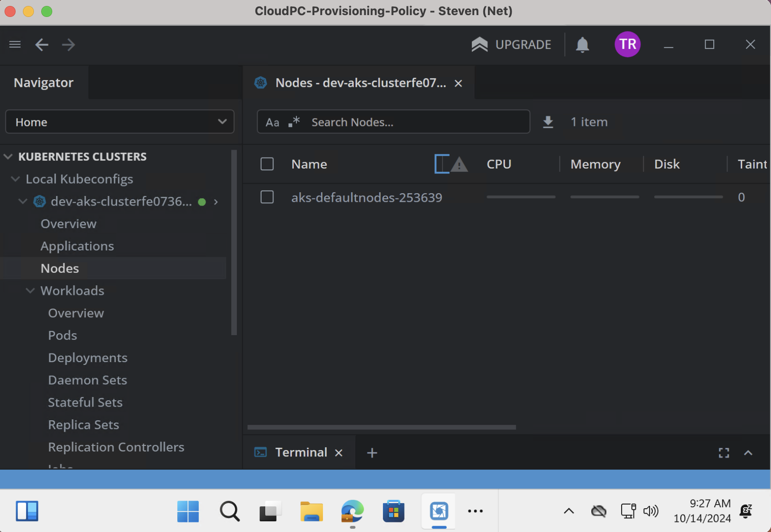Viewport: 771px width, 532px height.
Task: Launch Microsoft Edge from the taskbar
Action: tap(352, 511)
